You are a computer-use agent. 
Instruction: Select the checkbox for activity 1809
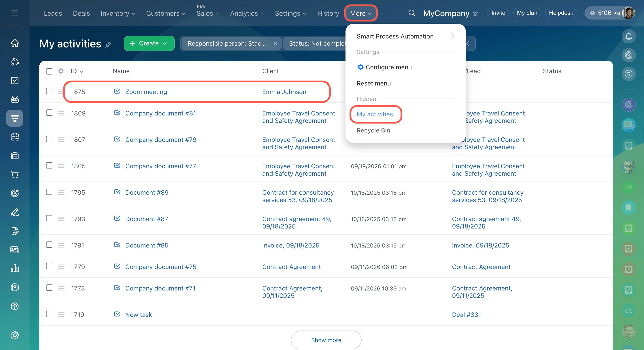pyautogui.click(x=49, y=113)
